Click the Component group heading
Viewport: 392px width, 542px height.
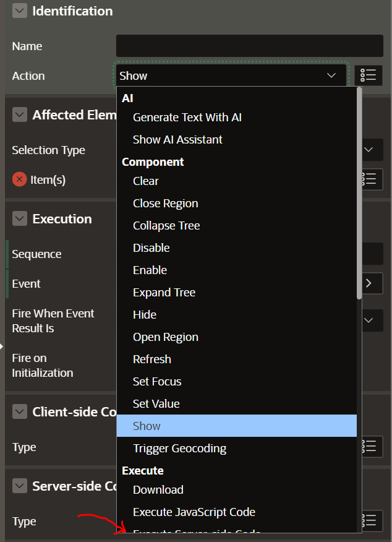(x=153, y=161)
